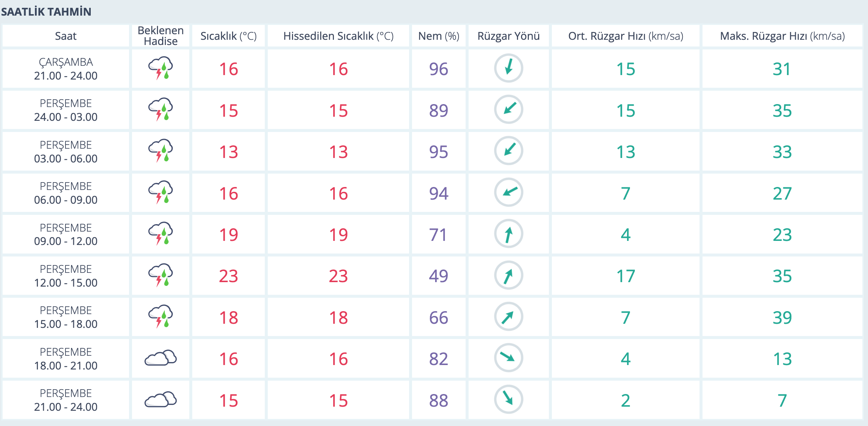Click the ÇARŞAMBA 21.00 - 24.00 time cell
868x426 pixels.
[66, 69]
